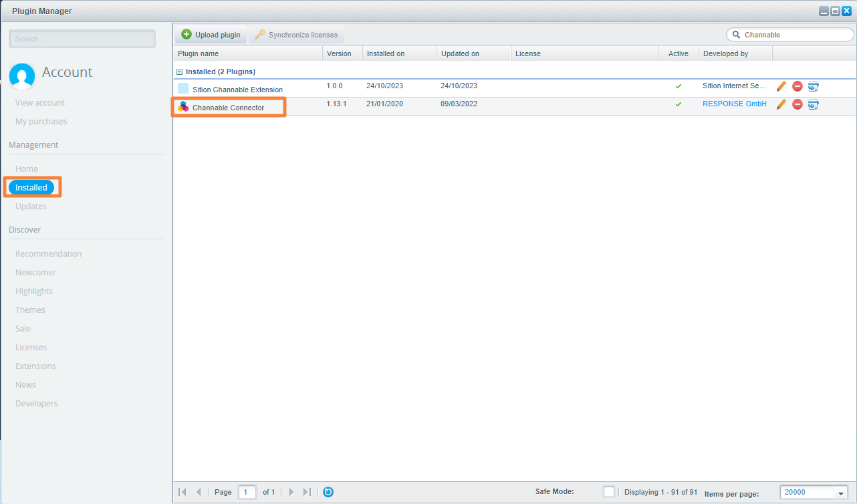Click pencil edit icon for Channable Connector
Viewport: 857px width, 504px height.
(781, 104)
